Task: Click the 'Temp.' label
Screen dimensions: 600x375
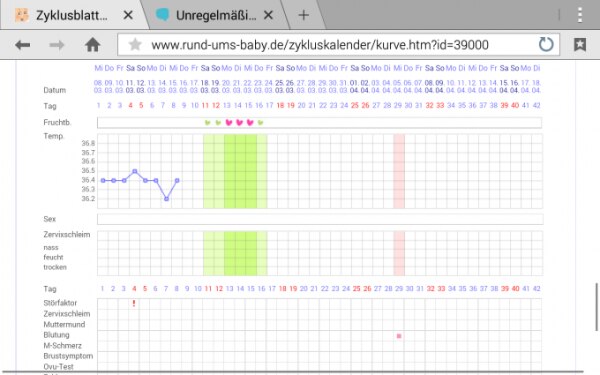Action: 54,136
